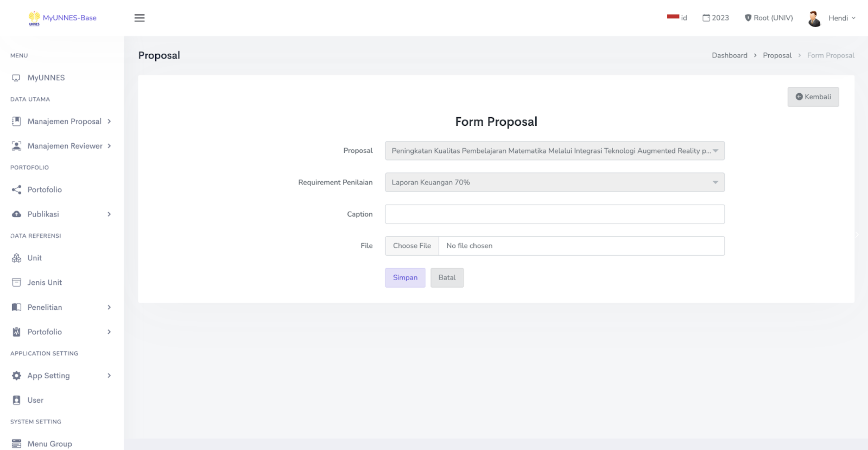Click the Portofolio share-nodes icon
Screen dimensions: 868x450
tap(16, 189)
